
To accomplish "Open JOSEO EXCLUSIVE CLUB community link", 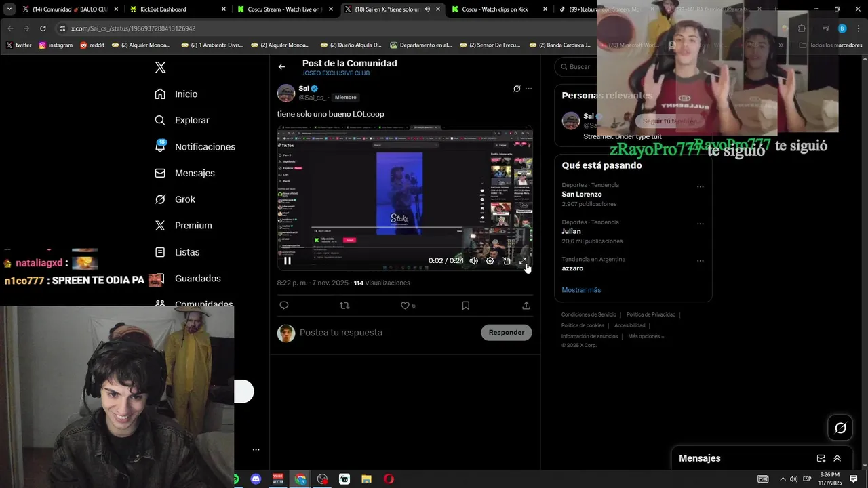I will tap(336, 73).
